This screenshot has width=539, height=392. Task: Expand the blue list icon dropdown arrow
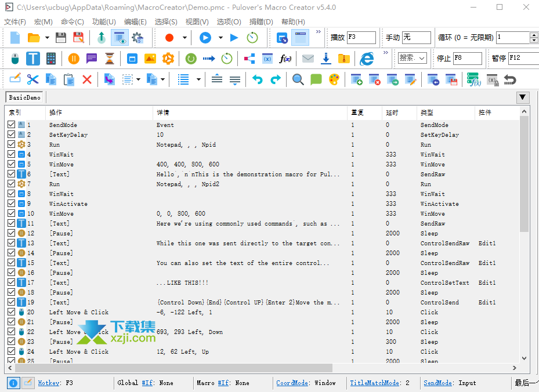coord(198,79)
